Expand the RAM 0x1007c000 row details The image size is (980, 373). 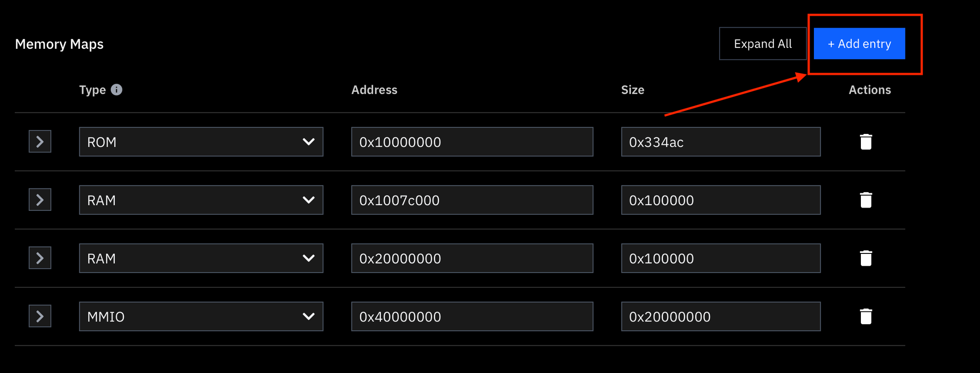pos(40,200)
